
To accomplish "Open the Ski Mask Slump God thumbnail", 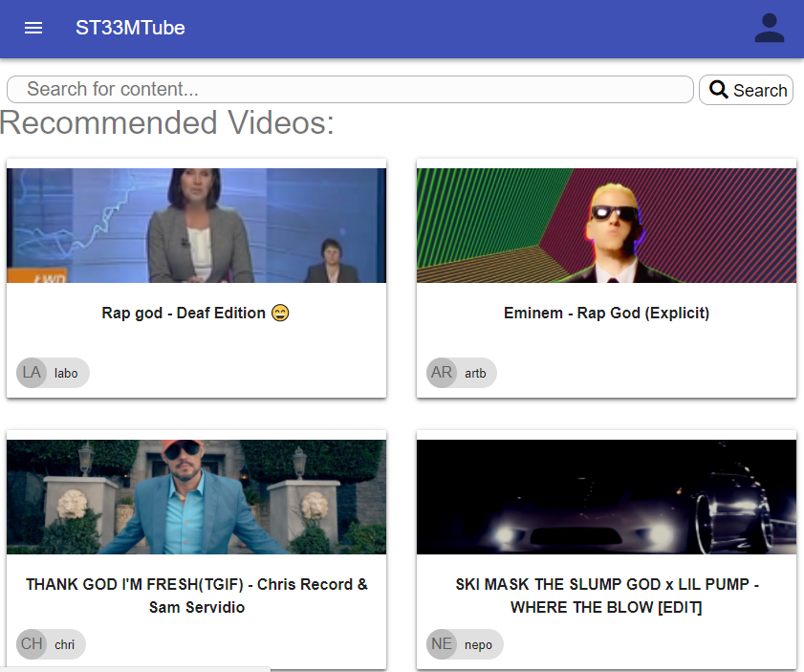I will (607, 497).
